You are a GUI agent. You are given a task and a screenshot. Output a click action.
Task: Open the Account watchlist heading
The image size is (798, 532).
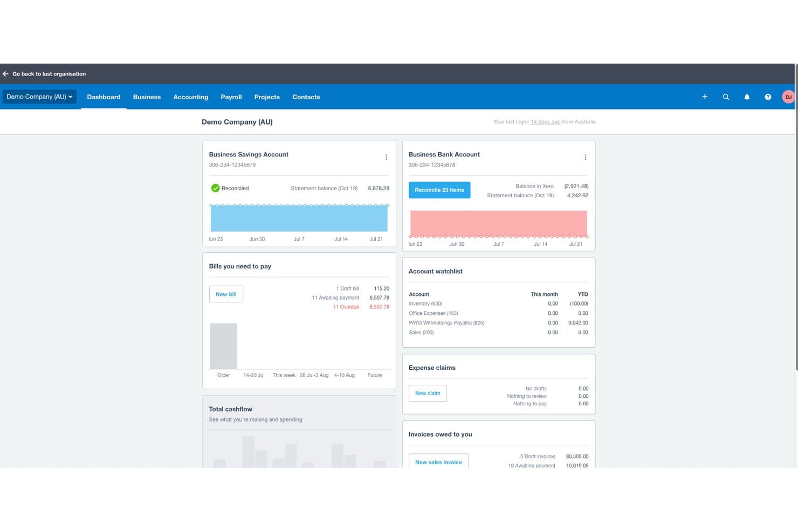[436, 272]
